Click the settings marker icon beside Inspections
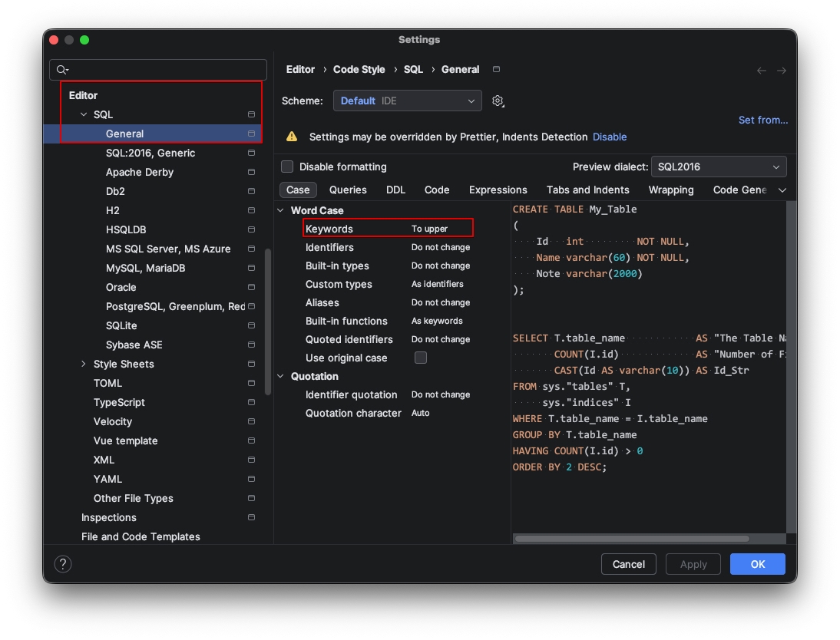This screenshot has width=840, height=640. pyautogui.click(x=251, y=517)
